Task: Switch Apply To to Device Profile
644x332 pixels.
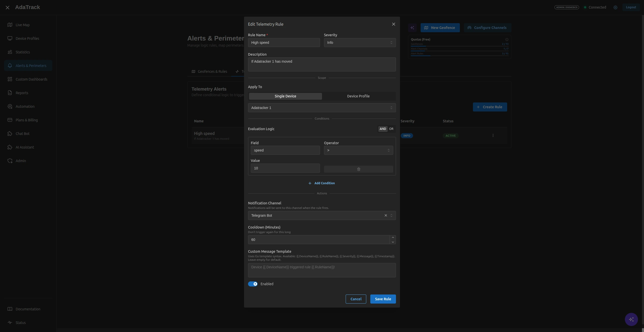Action: [358, 96]
